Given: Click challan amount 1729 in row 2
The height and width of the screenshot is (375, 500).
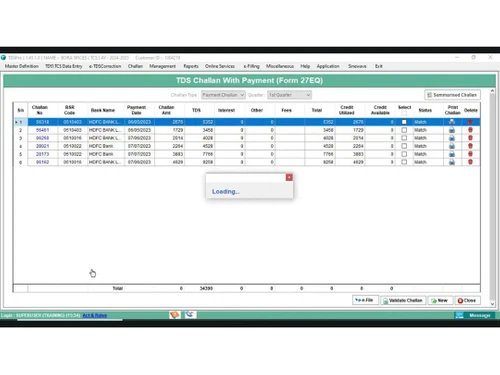Looking at the screenshot, I should (178, 130).
